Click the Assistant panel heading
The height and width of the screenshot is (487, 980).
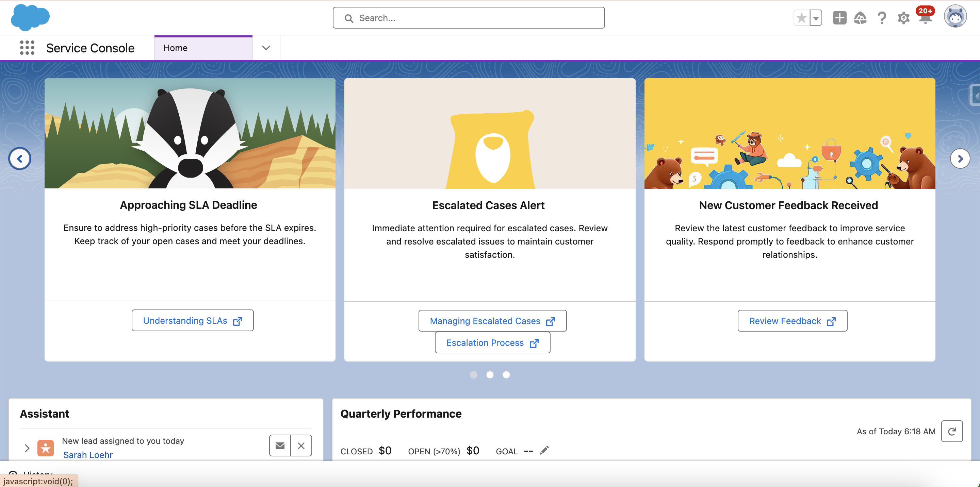(x=45, y=414)
